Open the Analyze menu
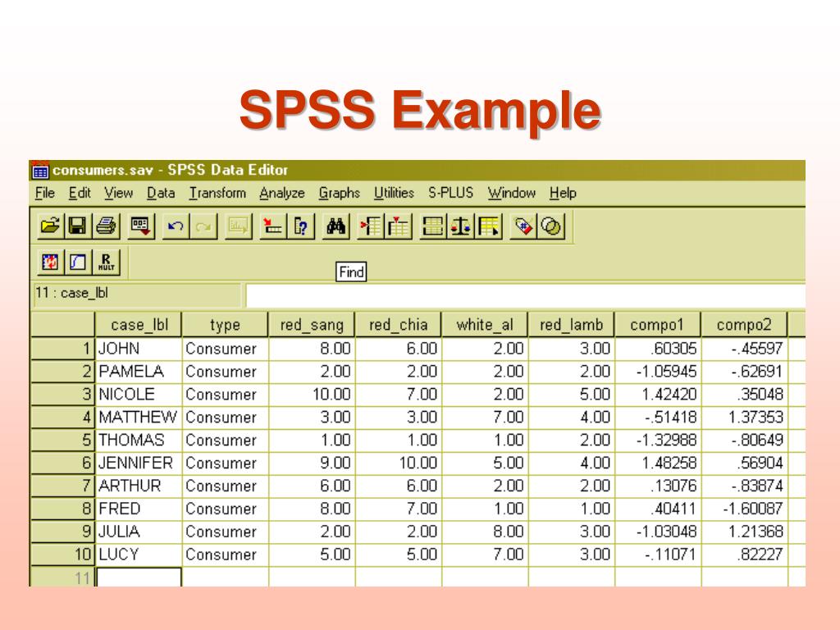Screen dimensions: 840x630 [282, 193]
